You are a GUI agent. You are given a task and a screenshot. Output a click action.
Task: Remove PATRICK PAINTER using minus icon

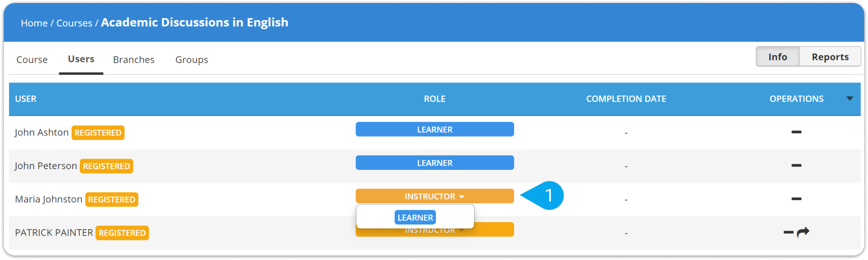click(x=788, y=232)
